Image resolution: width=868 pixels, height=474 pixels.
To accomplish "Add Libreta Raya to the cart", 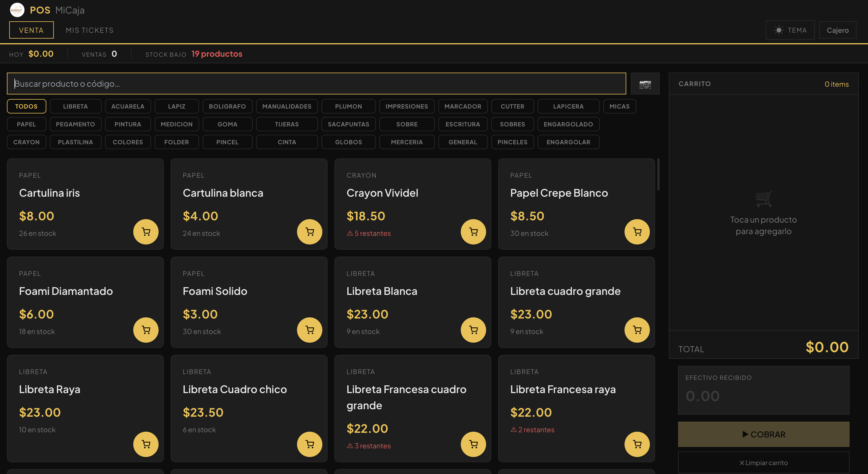I will pos(146,444).
